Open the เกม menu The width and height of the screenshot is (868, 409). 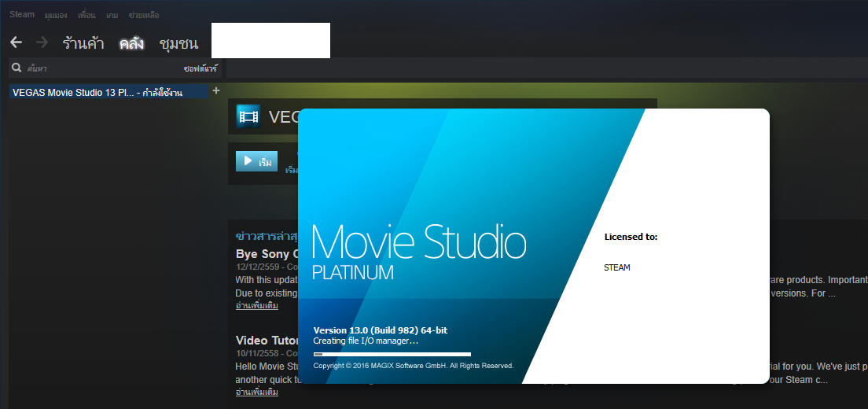[112, 15]
